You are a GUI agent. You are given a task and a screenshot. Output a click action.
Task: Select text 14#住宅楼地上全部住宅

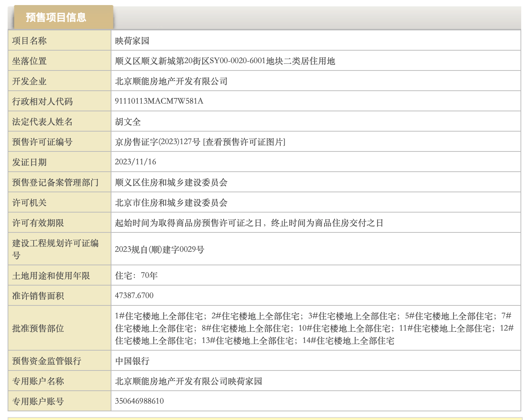(348, 341)
